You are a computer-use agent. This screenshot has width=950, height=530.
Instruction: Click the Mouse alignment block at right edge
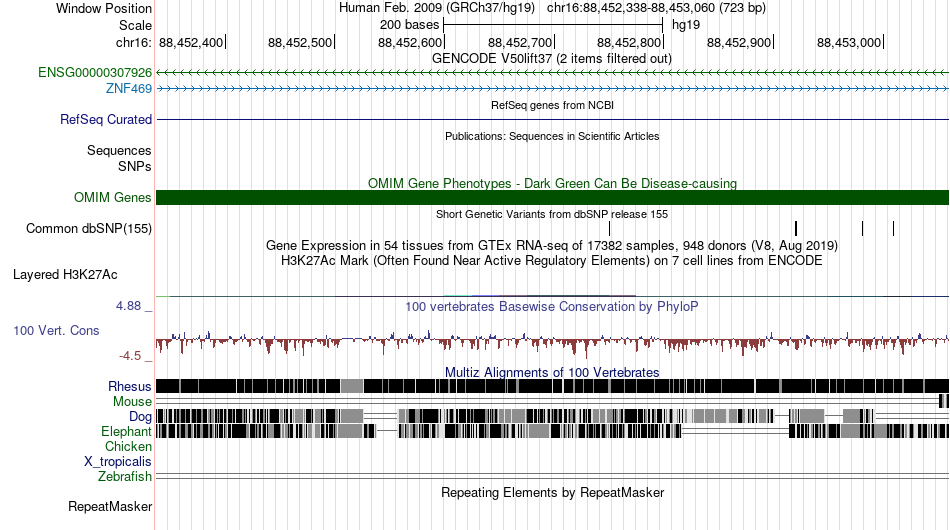[943, 400]
